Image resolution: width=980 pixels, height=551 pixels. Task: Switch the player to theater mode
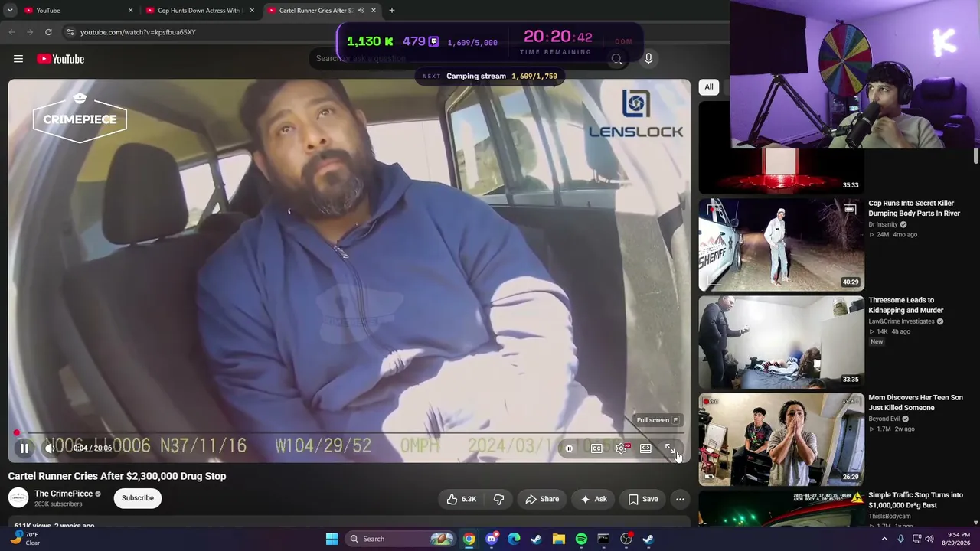pyautogui.click(x=645, y=448)
